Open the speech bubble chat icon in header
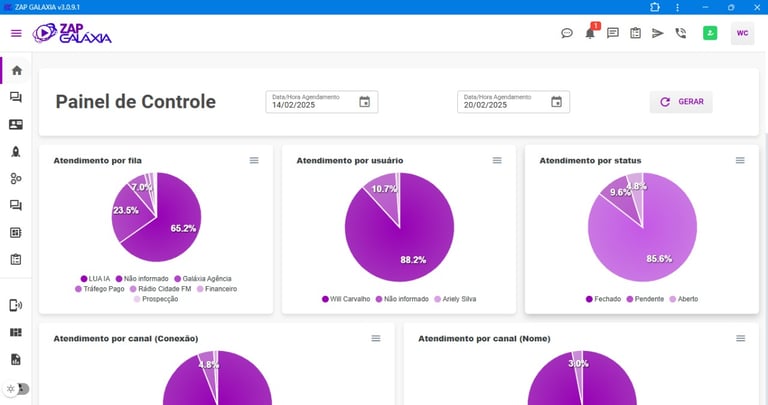Viewport: 768px width, 405px height. click(567, 33)
